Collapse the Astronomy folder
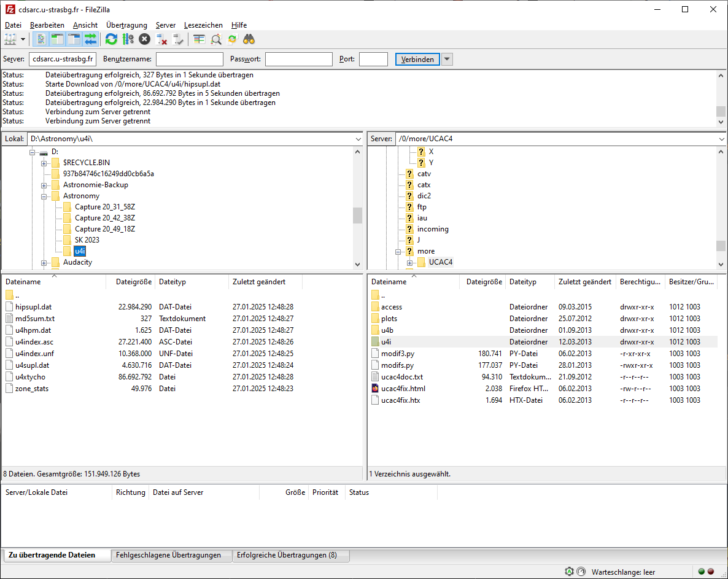 [x=44, y=196]
